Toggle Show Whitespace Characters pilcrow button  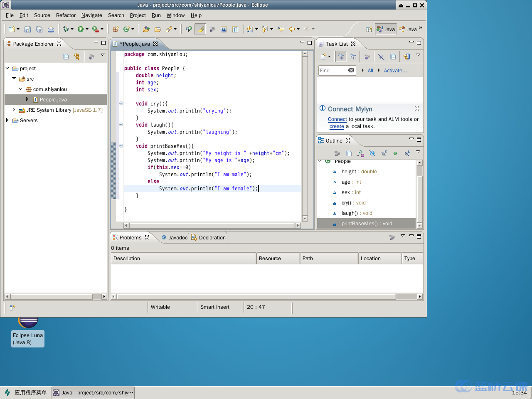tap(235, 29)
